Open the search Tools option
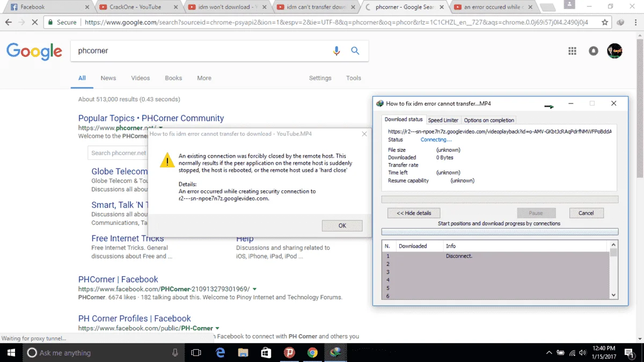Image resolution: width=644 pixels, height=362 pixels. 354,78
